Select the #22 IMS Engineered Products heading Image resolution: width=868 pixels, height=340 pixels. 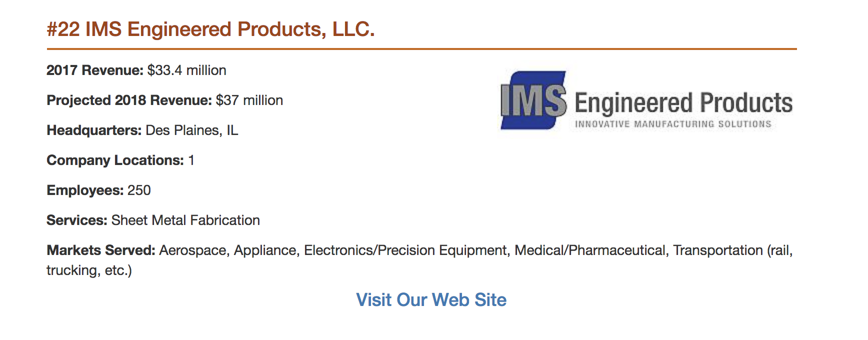pyautogui.click(x=210, y=29)
